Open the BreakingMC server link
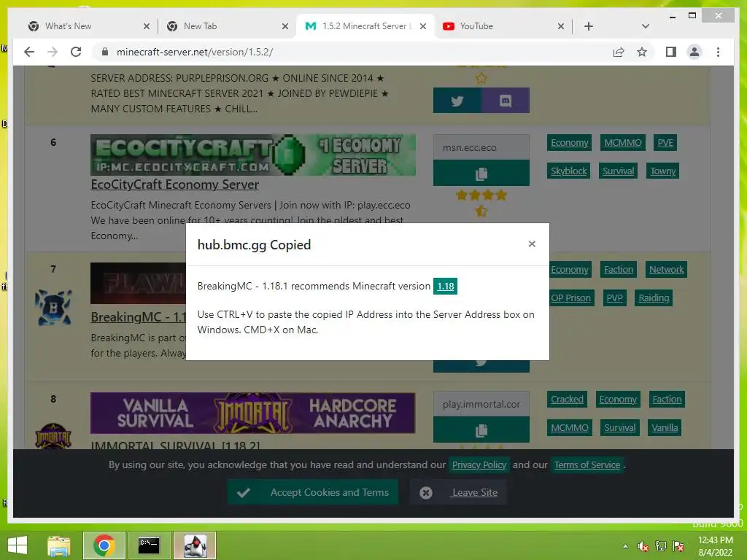Image resolution: width=747 pixels, height=560 pixels. (138, 317)
